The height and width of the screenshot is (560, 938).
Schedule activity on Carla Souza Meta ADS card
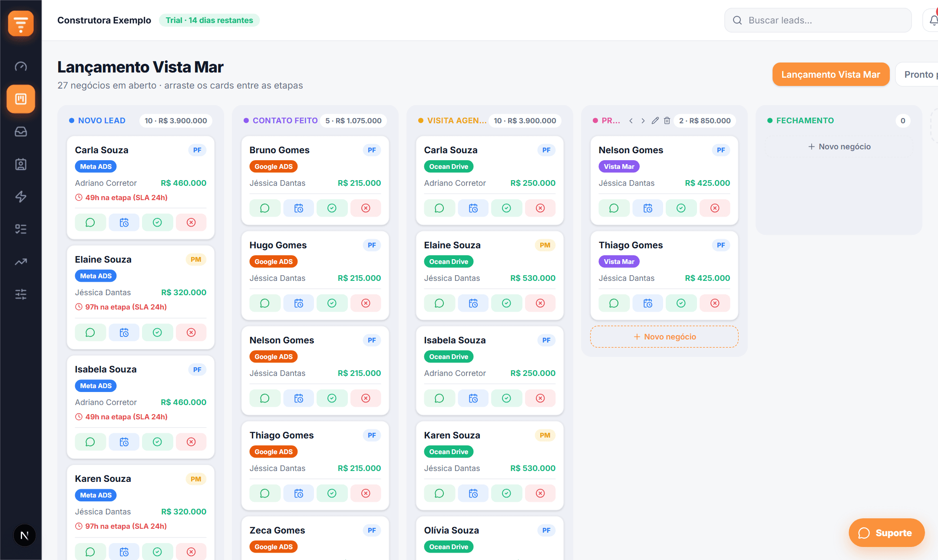pos(124,222)
